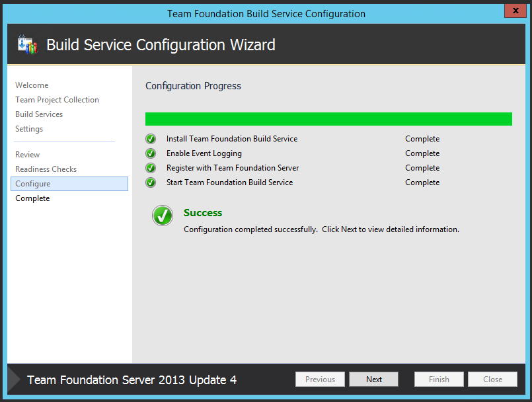
Task: Click Complete status for Register with Team Foundation Server
Action: click(422, 168)
